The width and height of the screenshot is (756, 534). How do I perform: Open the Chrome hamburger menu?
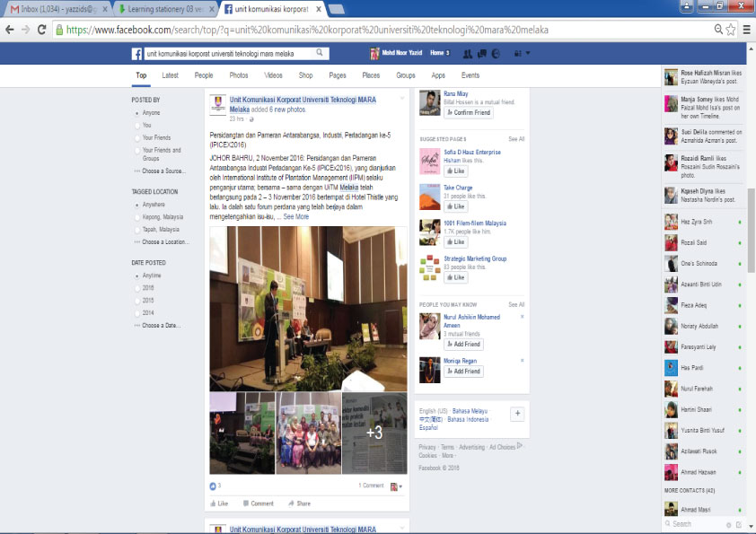[x=746, y=30]
